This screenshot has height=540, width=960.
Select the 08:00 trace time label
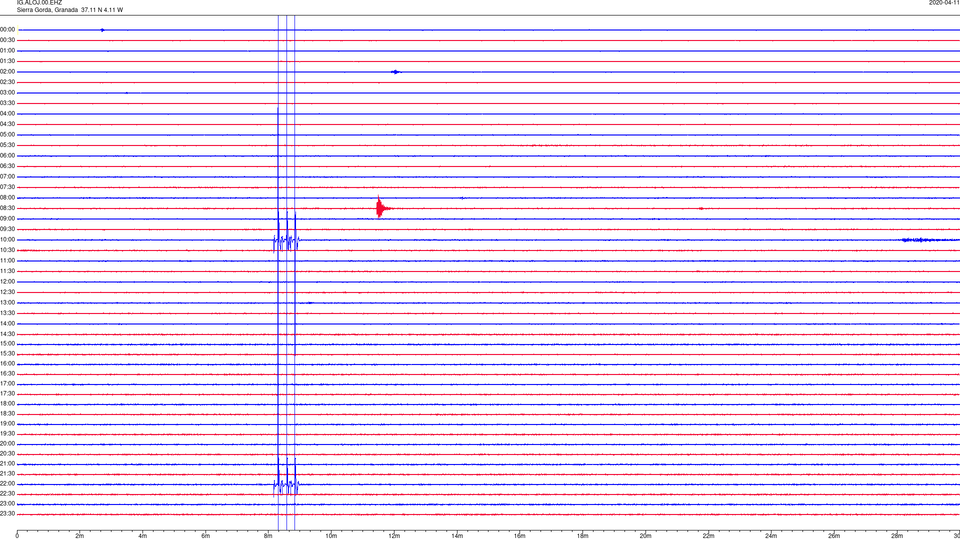(7, 198)
